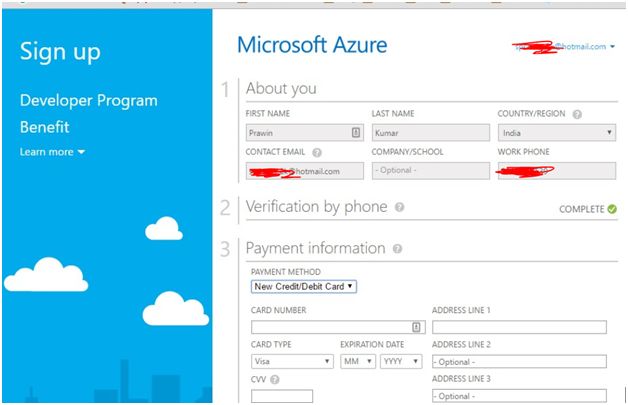Screen dimensions: 628x405
Task: Click the CARD TYPE label
Action: 271,345
